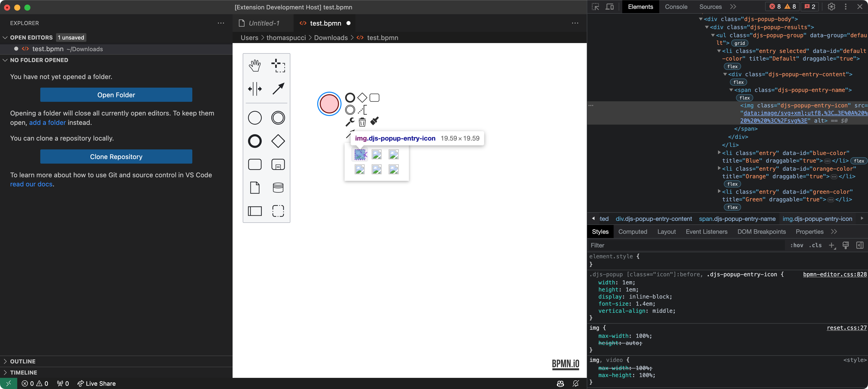Create a data store from the palette
868x389 pixels.
coord(278,188)
